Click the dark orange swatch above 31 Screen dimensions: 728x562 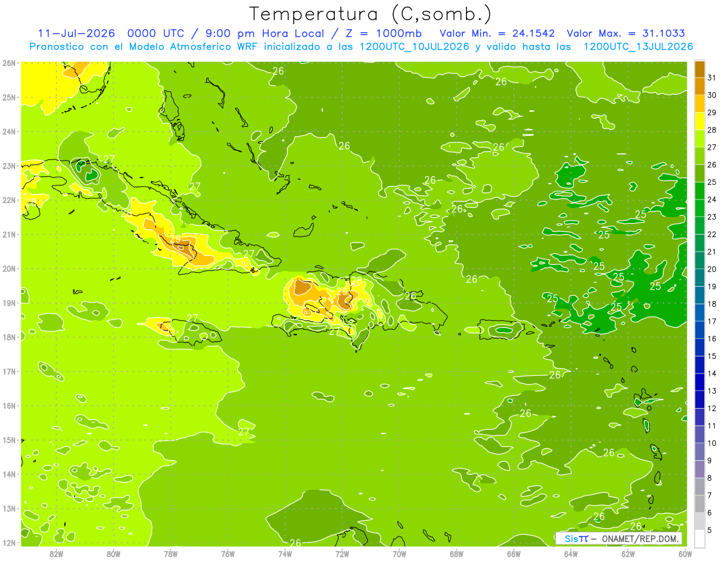[x=699, y=69]
